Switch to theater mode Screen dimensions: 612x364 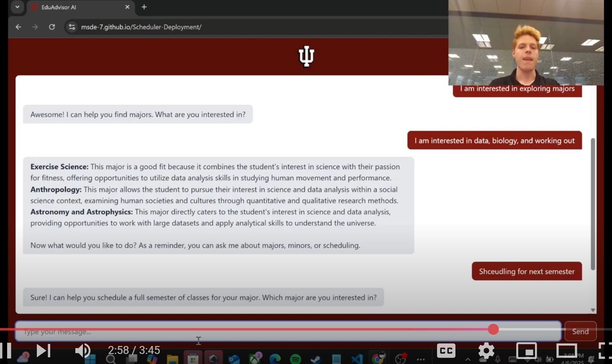[x=566, y=351]
